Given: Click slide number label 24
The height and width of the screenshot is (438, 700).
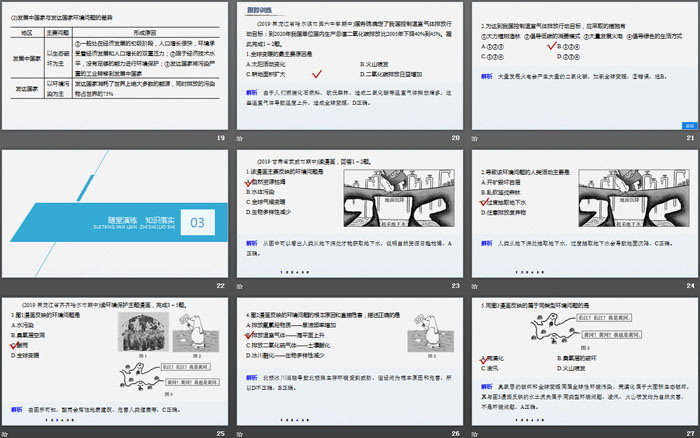Looking at the screenshot, I should coord(690,286).
